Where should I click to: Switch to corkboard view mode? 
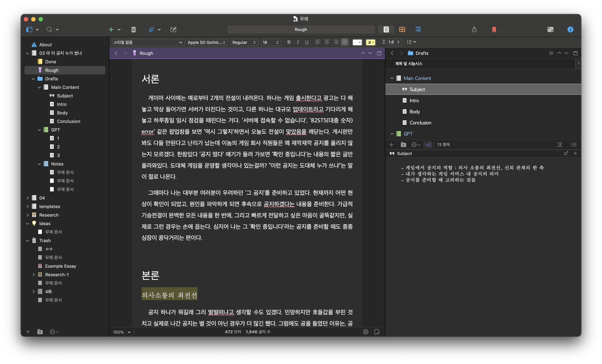click(x=402, y=30)
